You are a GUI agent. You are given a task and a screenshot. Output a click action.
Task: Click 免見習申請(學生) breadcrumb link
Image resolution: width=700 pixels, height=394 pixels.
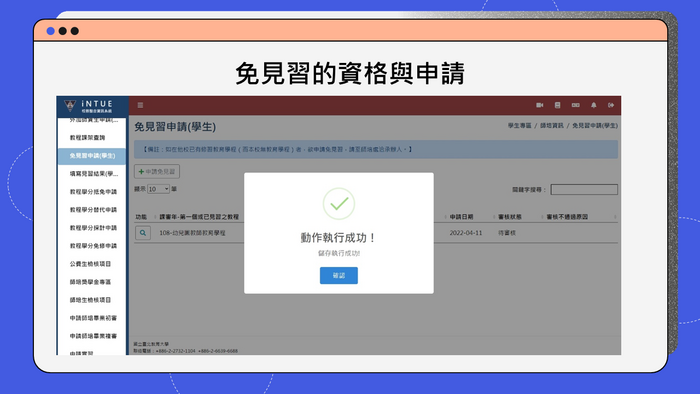click(595, 126)
